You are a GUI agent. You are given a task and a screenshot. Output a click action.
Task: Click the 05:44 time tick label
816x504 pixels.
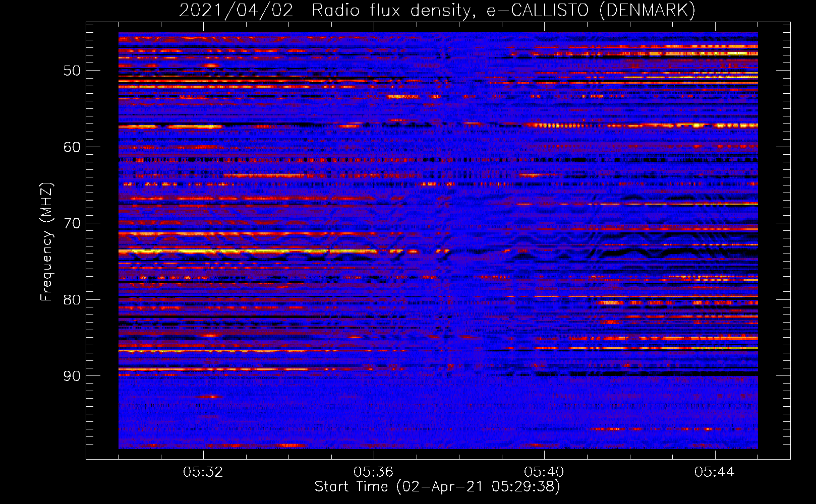(x=715, y=472)
